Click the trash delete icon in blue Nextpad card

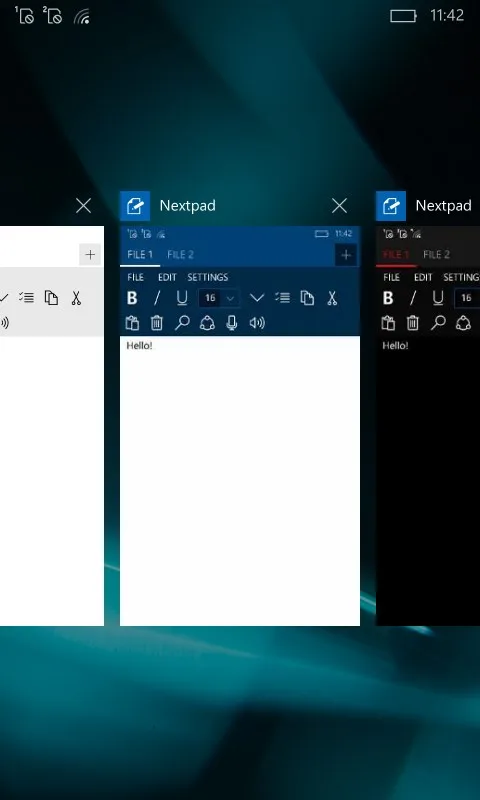click(x=157, y=323)
